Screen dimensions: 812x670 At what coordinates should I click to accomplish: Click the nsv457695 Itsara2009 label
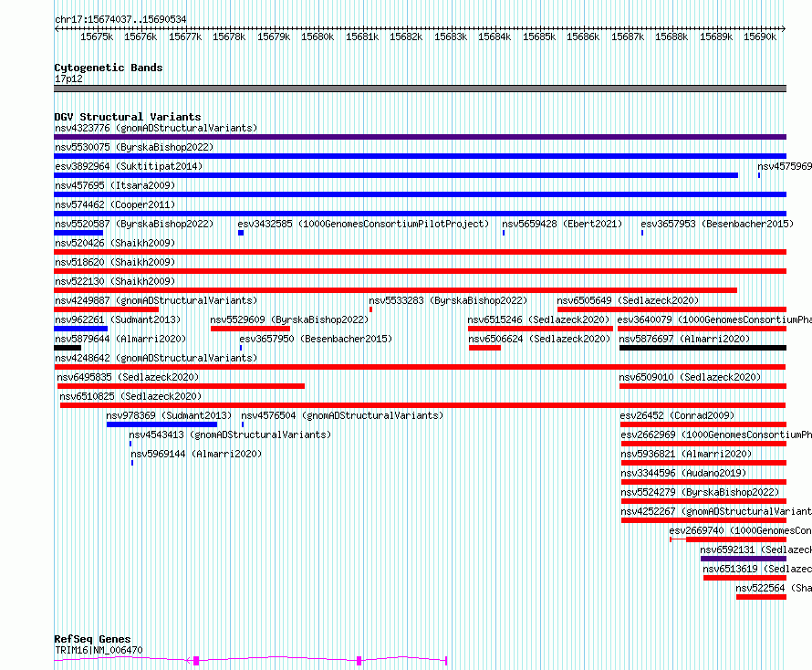pos(115,185)
